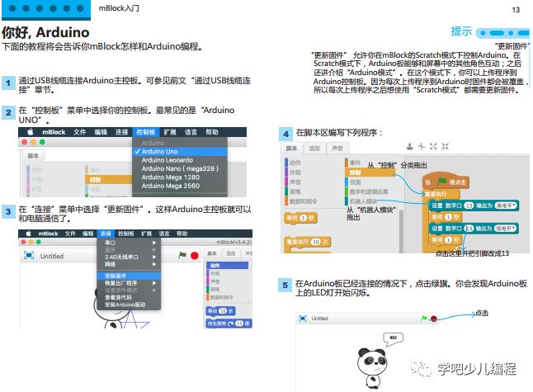
Task: Click the Untitled project title in the step 3 stage
Action: click(x=52, y=256)
